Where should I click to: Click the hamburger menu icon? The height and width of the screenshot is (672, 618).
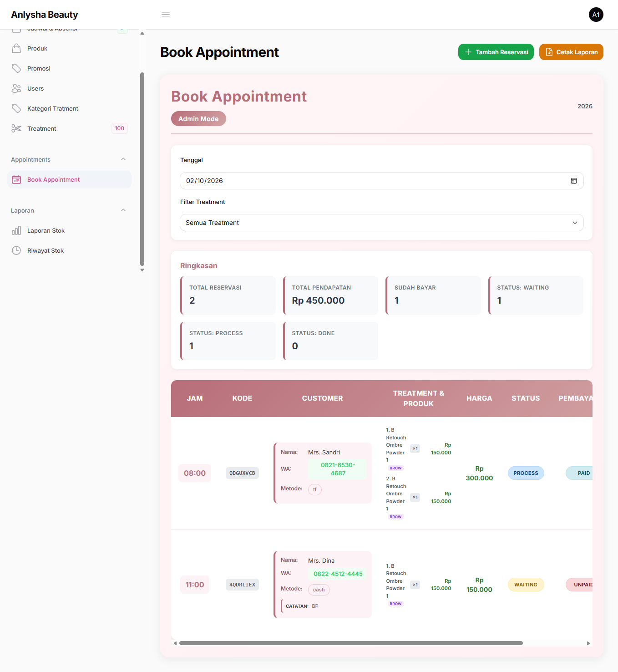(166, 15)
